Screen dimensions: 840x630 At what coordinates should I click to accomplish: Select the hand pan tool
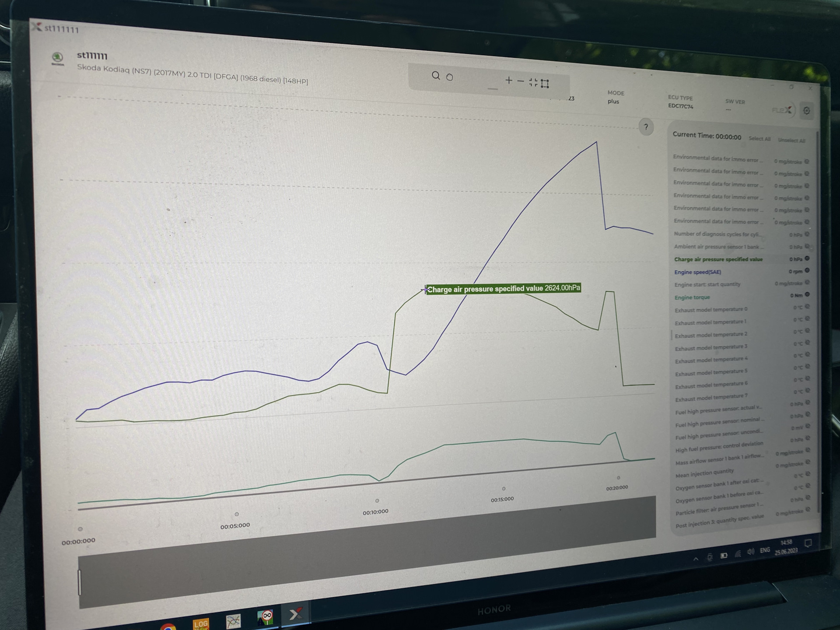pos(449,77)
